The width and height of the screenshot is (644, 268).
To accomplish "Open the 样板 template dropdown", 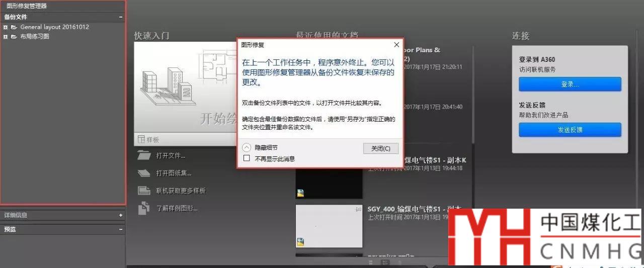I will 186,140.
